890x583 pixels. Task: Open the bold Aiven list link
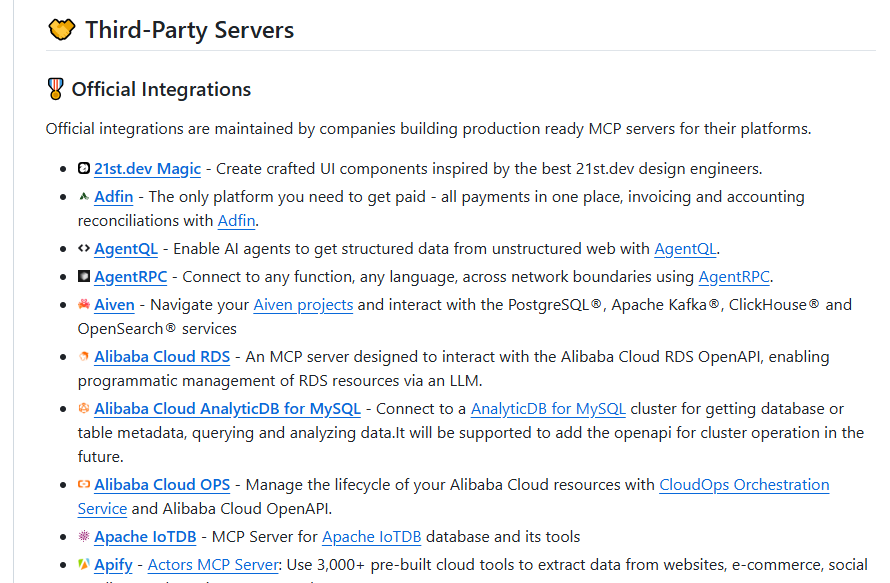coord(114,304)
